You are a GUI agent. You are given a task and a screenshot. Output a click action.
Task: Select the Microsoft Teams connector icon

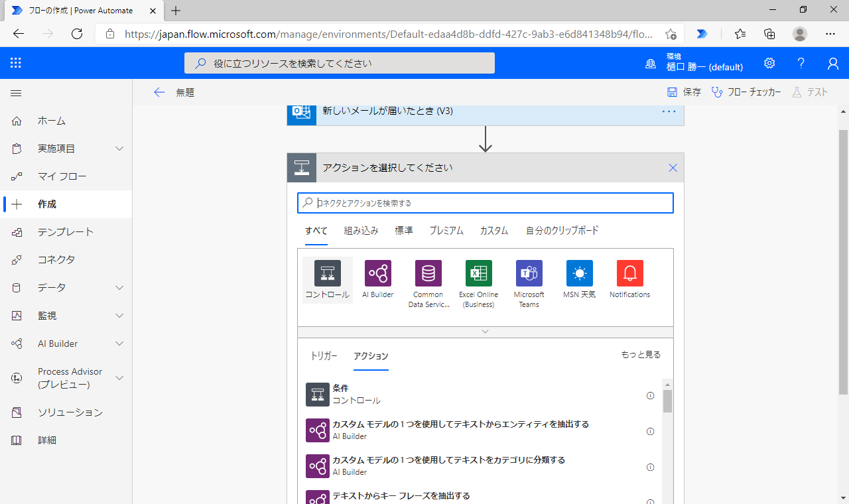tap(529, 273)
